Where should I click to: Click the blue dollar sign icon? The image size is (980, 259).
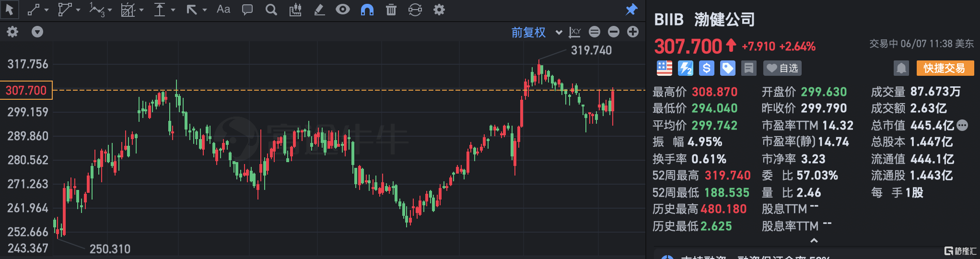point(706,68)
